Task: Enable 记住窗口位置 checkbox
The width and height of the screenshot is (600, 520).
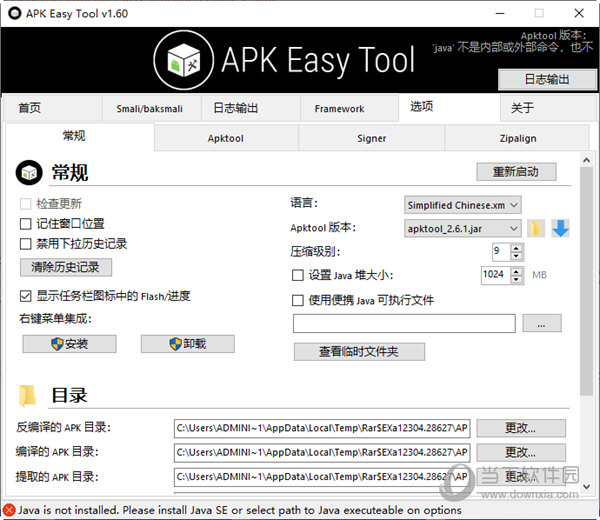Action: point(25,224)
